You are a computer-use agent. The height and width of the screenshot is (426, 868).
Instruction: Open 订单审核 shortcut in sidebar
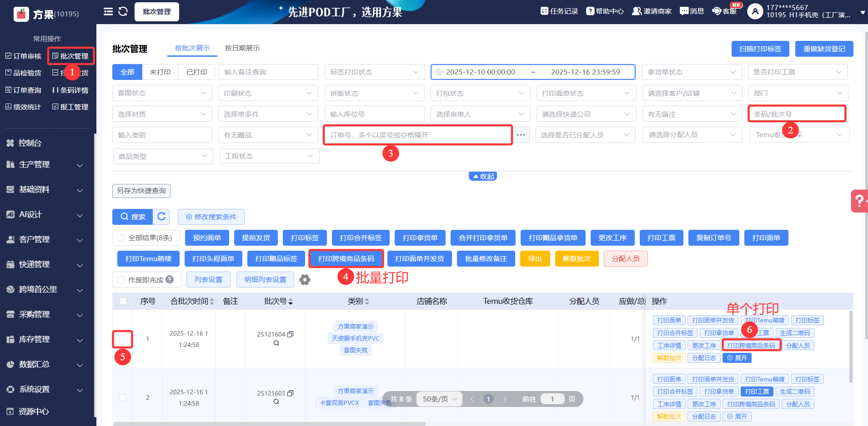coord(23,56)
